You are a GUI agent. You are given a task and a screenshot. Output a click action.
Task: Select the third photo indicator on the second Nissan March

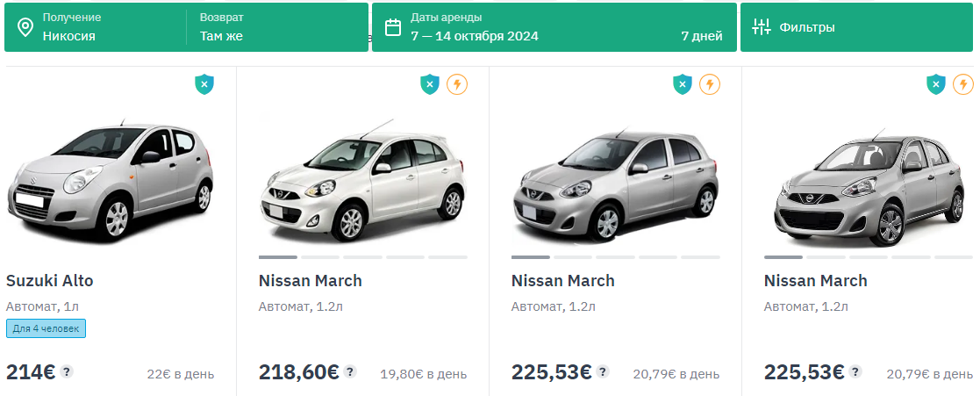(x=615, y=257)
